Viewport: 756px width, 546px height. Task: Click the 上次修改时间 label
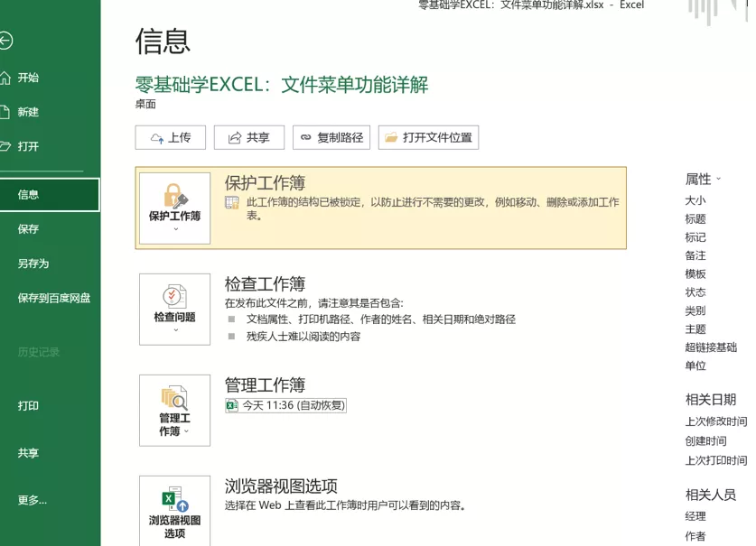pyautogui.click(x=716, y=421)
